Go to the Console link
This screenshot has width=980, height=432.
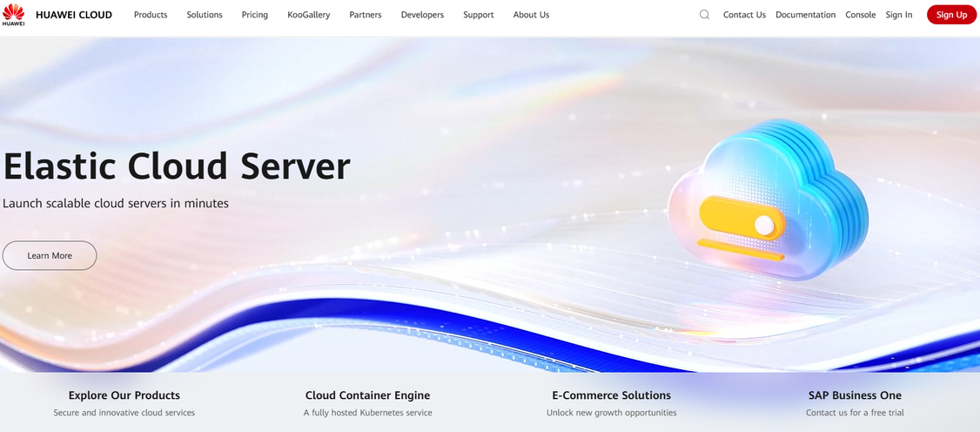[861, 15]
